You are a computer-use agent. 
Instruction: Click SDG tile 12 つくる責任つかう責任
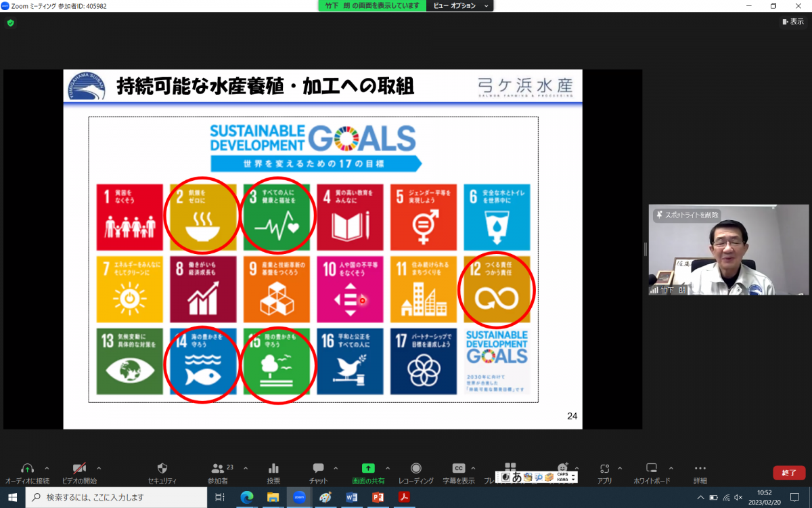point(497,289)
